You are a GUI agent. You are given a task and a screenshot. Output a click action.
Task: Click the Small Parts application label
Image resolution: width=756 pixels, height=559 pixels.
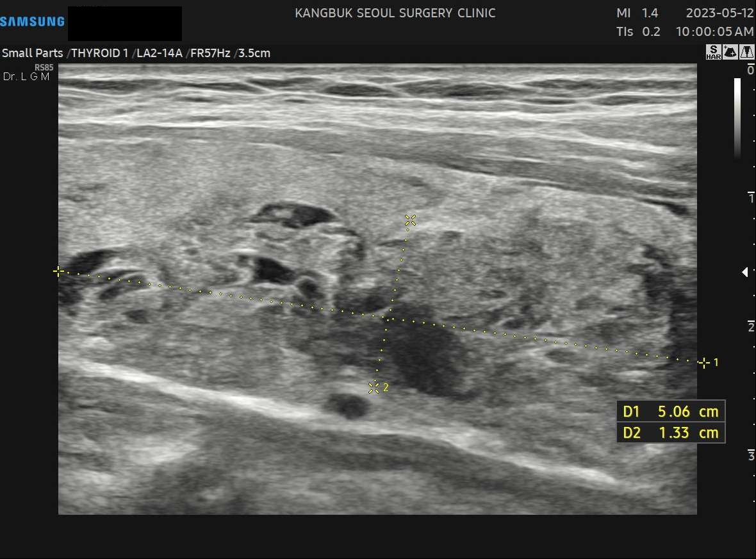tap(32, 53)
